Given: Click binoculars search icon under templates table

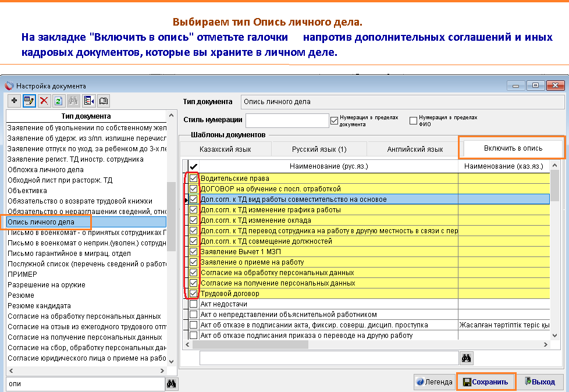Looking at the screenshot, I should tap(466, 358).
